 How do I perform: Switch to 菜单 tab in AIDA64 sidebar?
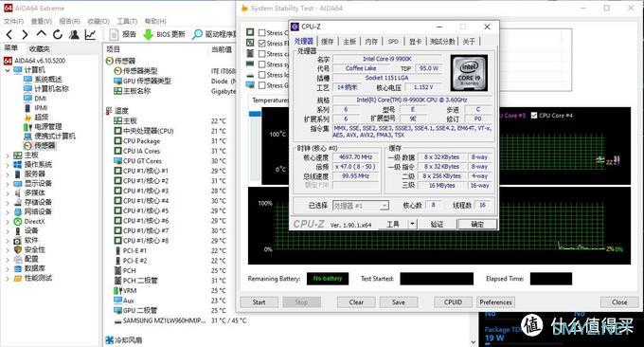pyautogui.click(x=11, y=48)
